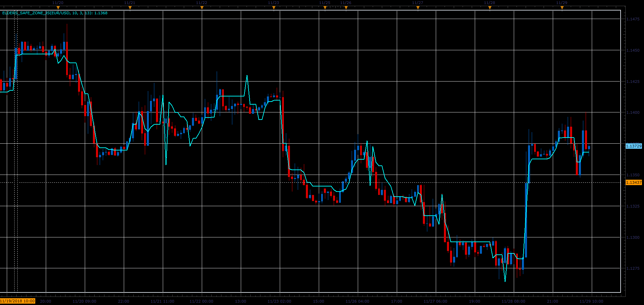This screenshot has height=305, width=644.
Task: Click the 1.1425 price axis label
Action: click(633, 82)
